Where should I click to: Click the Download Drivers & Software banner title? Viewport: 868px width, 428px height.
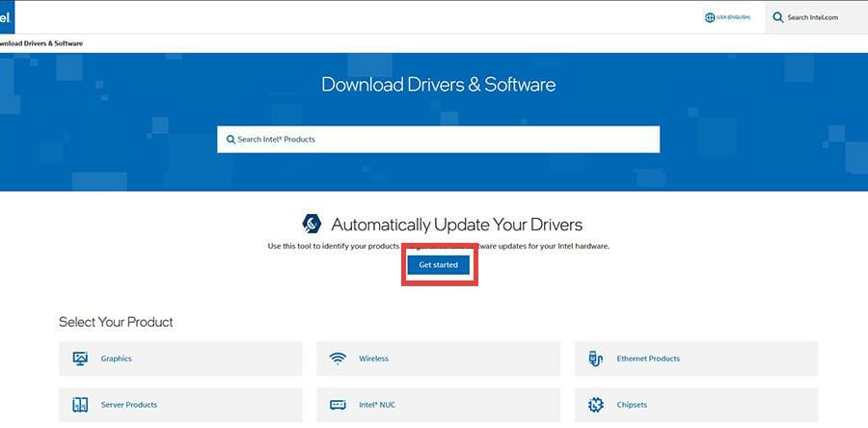438,85
